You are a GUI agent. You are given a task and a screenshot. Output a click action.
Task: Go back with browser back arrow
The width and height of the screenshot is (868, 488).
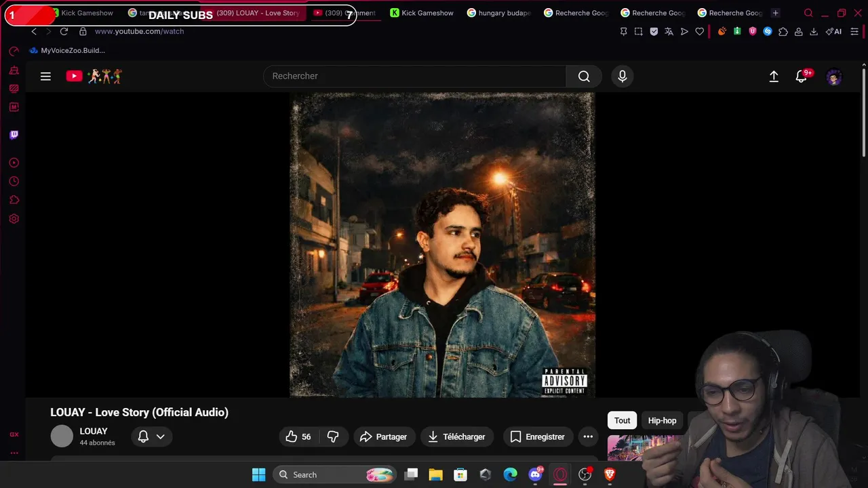coord(34,31)
